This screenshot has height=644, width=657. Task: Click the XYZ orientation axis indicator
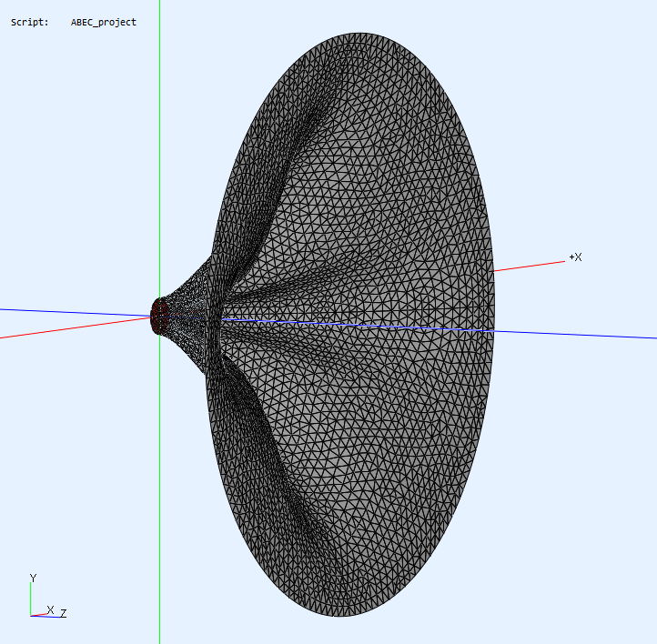pyautogui.click(x=47, y=596)
